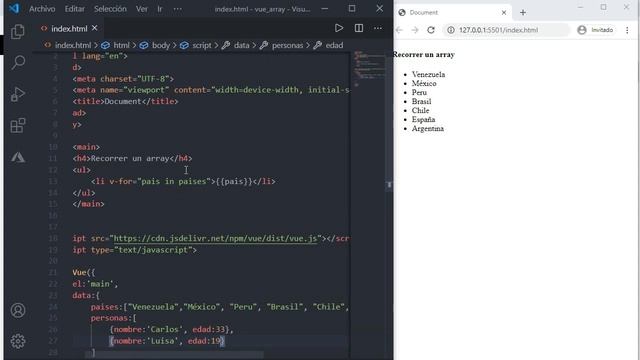
Task: Open the Selección menu
Action: point(110,9)
